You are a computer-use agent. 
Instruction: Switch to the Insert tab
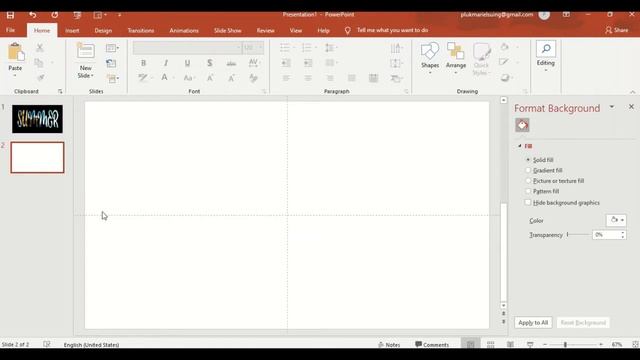pyautogui.click(x=72, y=31)
